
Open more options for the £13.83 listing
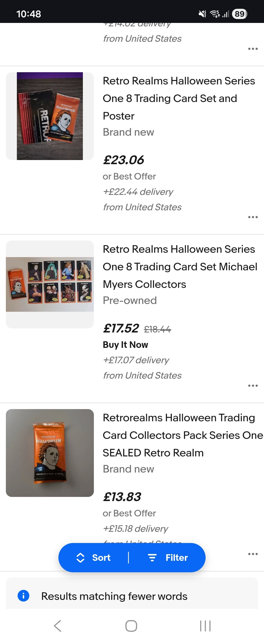253,554
